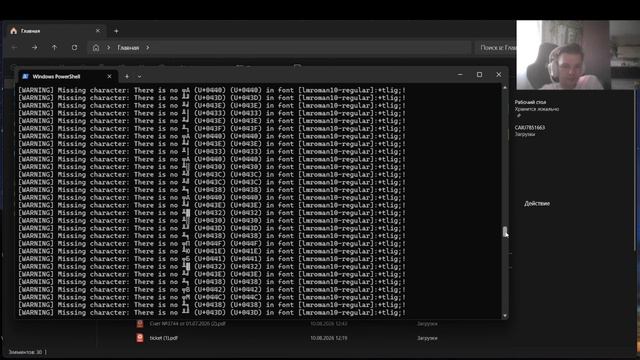
Task: Click the webcam video thumbnail
Action: pos(578,55)
